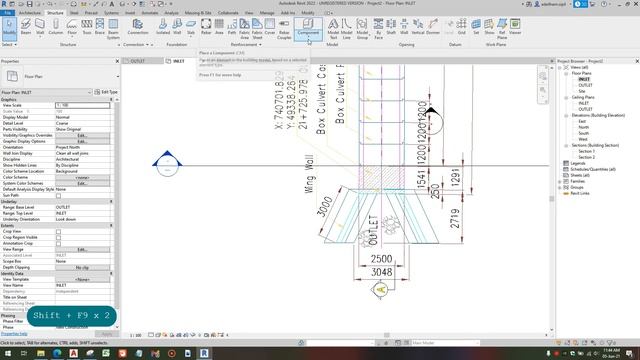The height and width of the screenshot is (360, 640).
Task: Click the View Template None button
Action: click(x=82, y=280)
